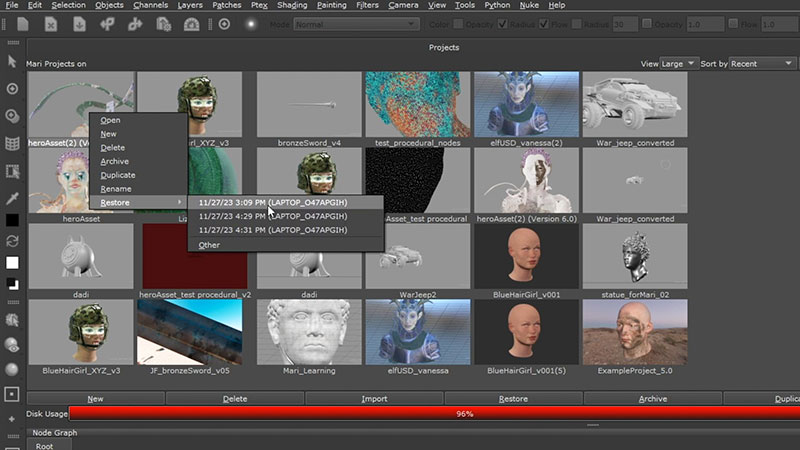Click the black foreground color swatch
Viewport: 800px width, 450px height.
[x=13, y=220]
